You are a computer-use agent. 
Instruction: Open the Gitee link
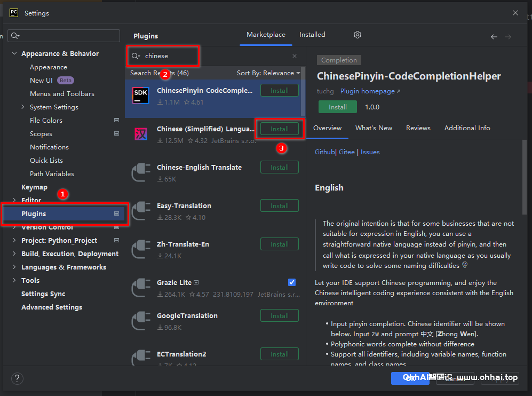(x=347, y=152)
